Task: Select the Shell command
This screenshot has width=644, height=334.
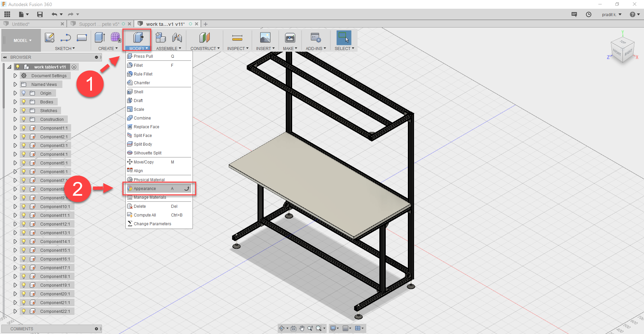Action: pos(138,91)
